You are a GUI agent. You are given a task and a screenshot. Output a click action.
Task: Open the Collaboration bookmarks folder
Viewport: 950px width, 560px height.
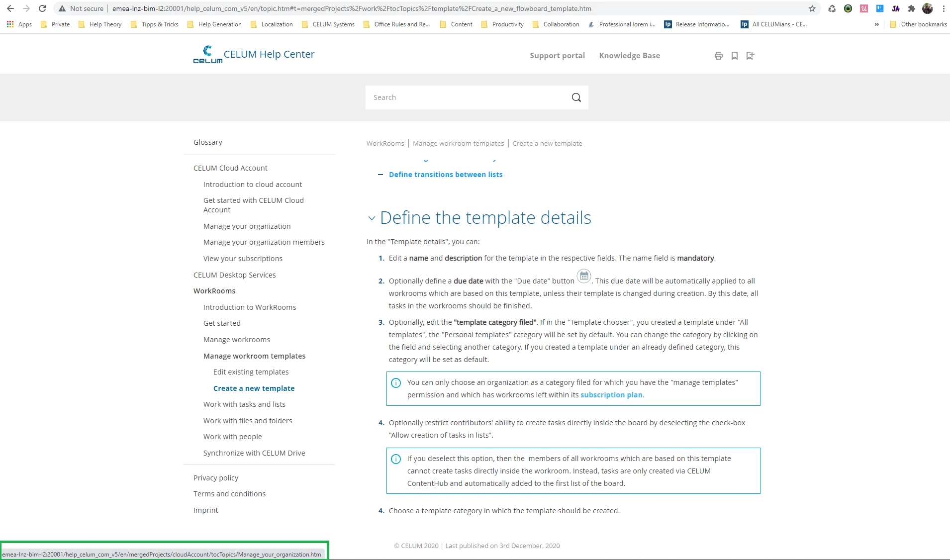click(556, 24)
